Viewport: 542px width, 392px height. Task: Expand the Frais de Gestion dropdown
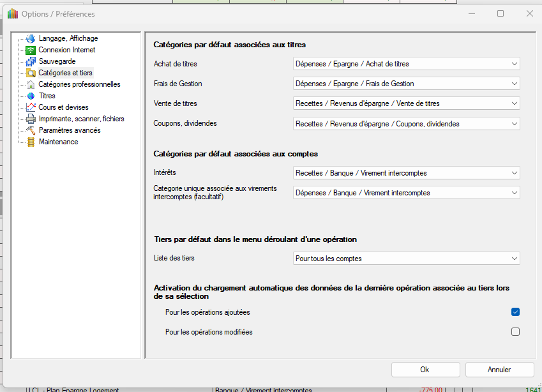point(406,84)
